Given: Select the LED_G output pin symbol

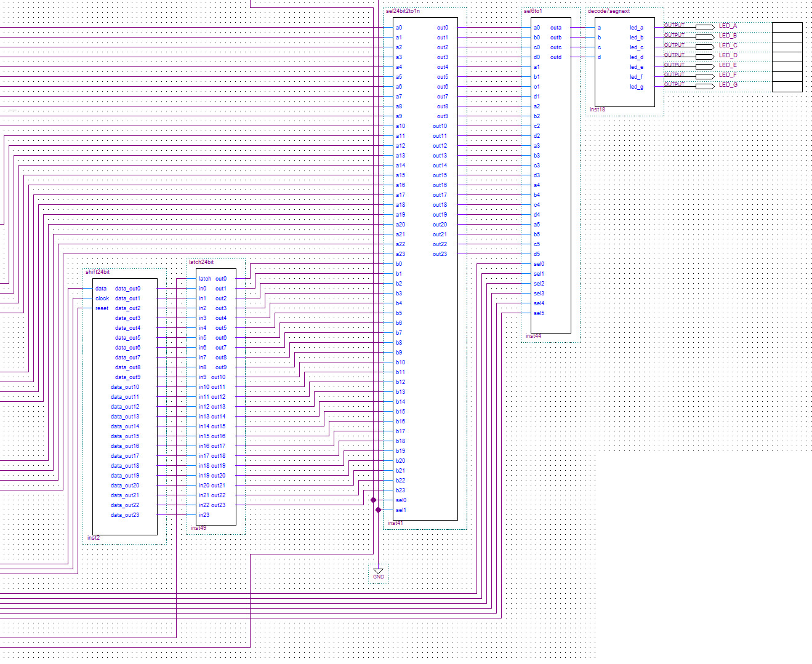Looking at the screenshot, I should pyautogui.click(x=704, y=86).
